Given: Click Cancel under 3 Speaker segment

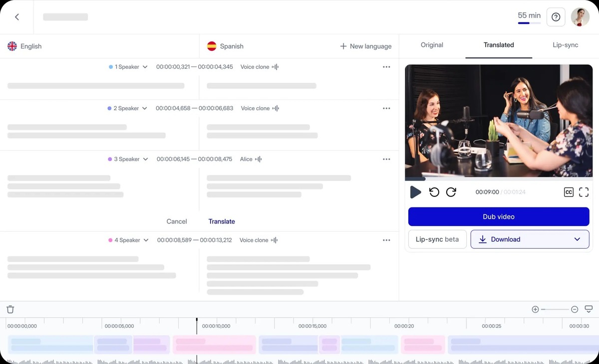Looking at the screenshot, I should [177, 221].
